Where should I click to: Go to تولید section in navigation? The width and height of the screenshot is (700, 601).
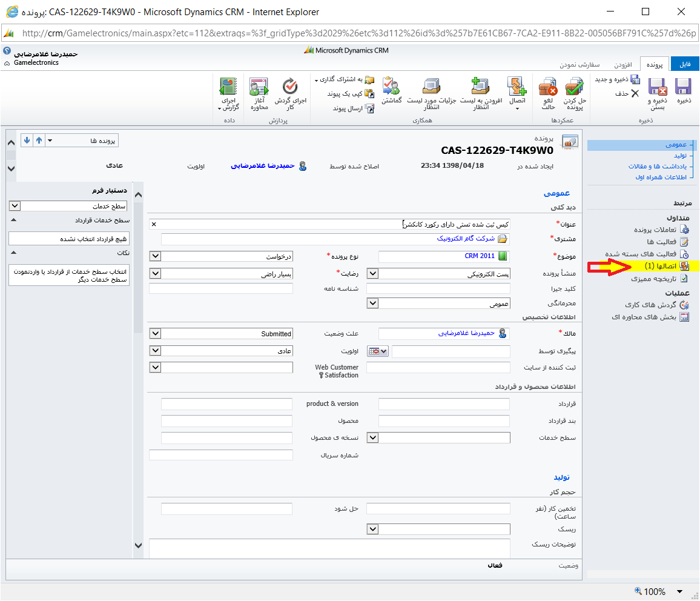pos(680,155)
